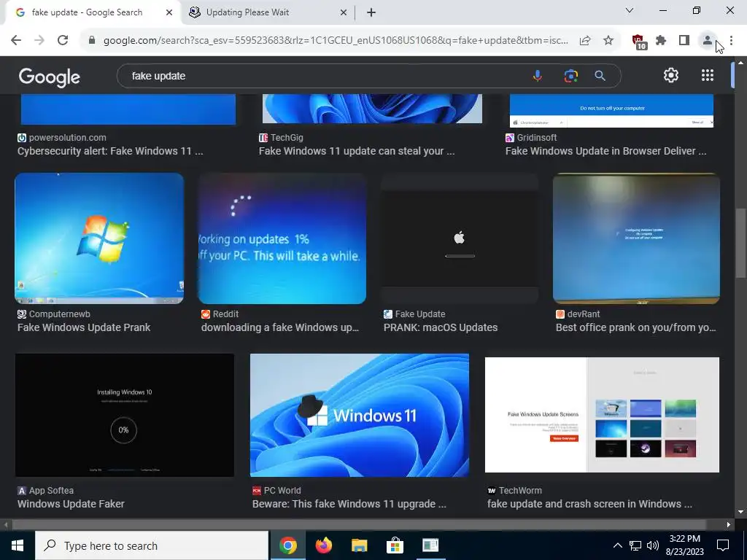The image size is (747, 560).
Task: Go to Google home via logo
Action: click(x=49, y=77)
